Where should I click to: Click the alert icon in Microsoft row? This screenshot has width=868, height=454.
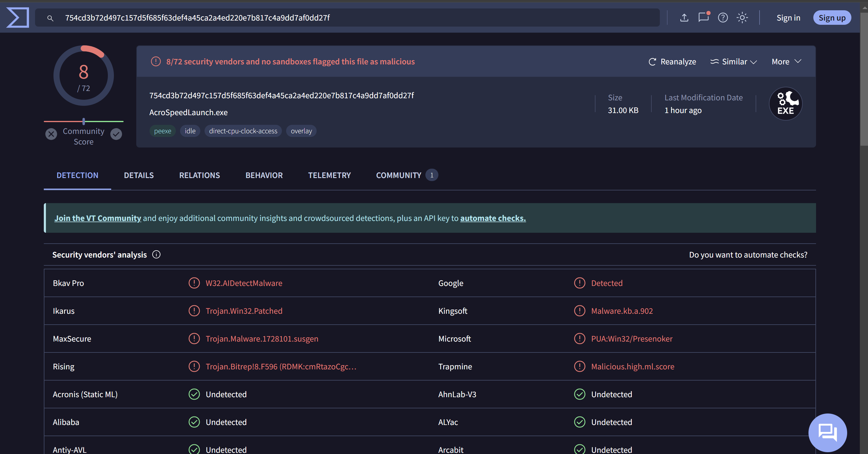point(579,339)
